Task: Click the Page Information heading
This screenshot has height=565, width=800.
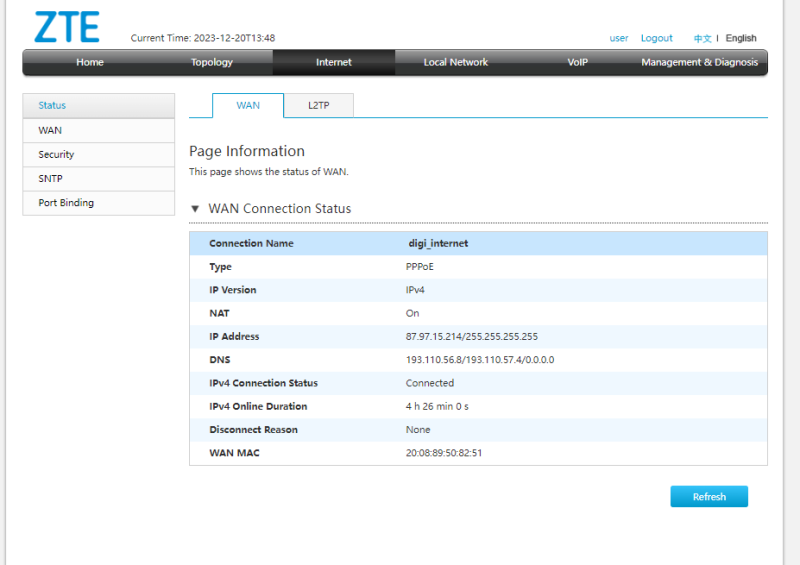Action: [x=247, y=151]
